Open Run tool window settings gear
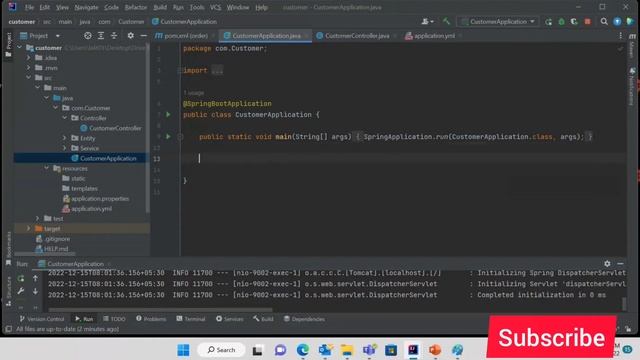 point(607,264)
